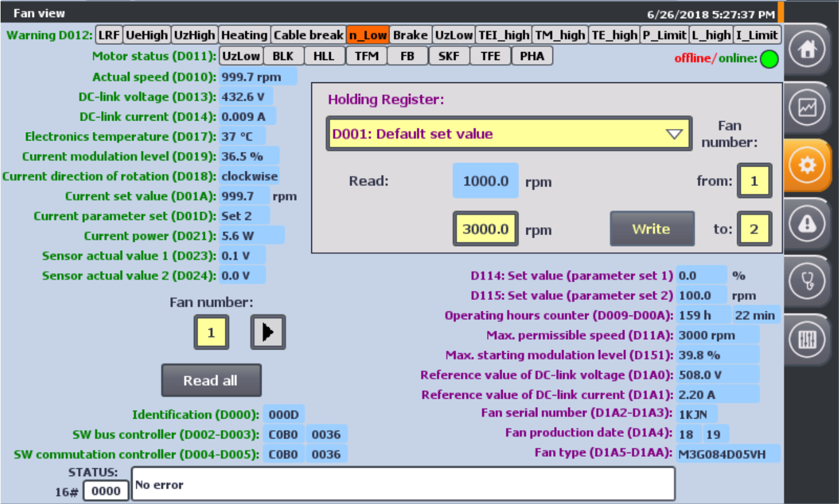The image size is (839, 504).
Task: Toggle the n_Low warning indicator
Action: point(367,35)
